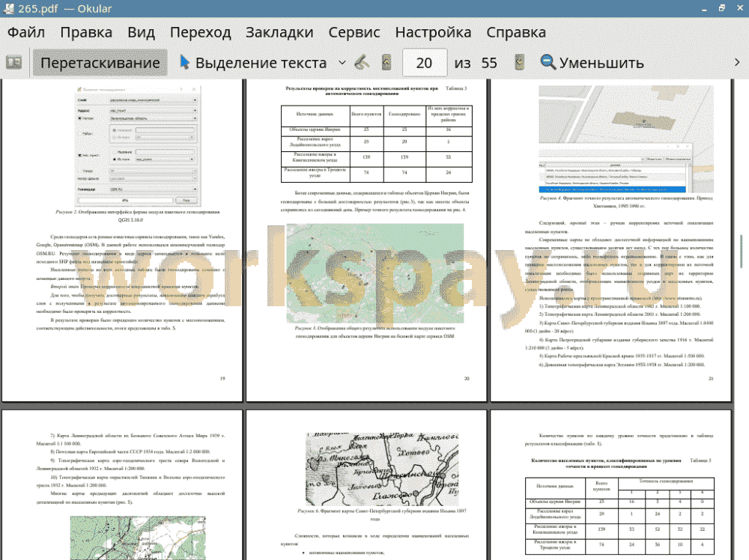Click the topographic map figure in bottom-left page

(x=138, y=538)
